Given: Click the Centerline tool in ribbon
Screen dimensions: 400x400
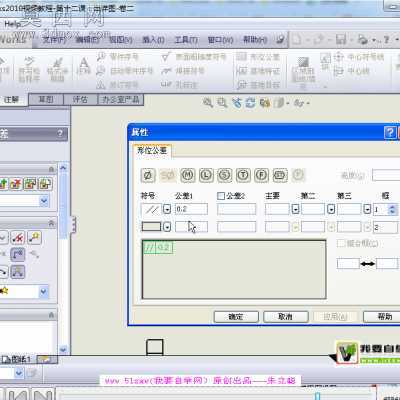Looking at the screenshot, I should (352, 71).
